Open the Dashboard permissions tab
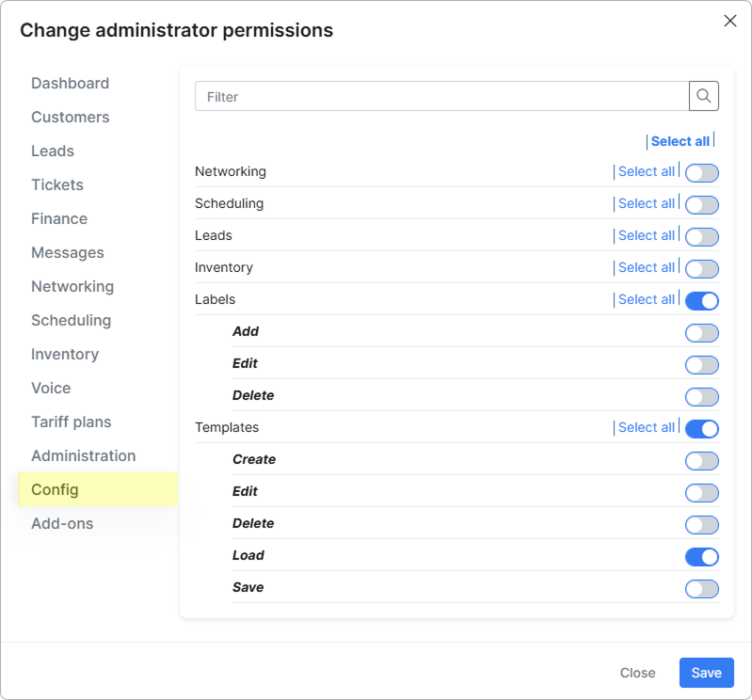The width and height of the screenshot is (752, 700). pyautogui.click(x=70, y=83)
